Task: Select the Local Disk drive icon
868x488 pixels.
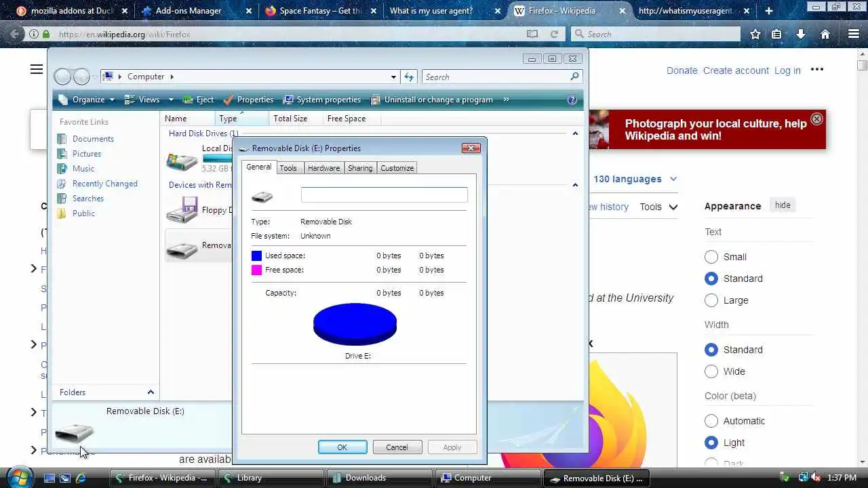Action: point(182,161)
